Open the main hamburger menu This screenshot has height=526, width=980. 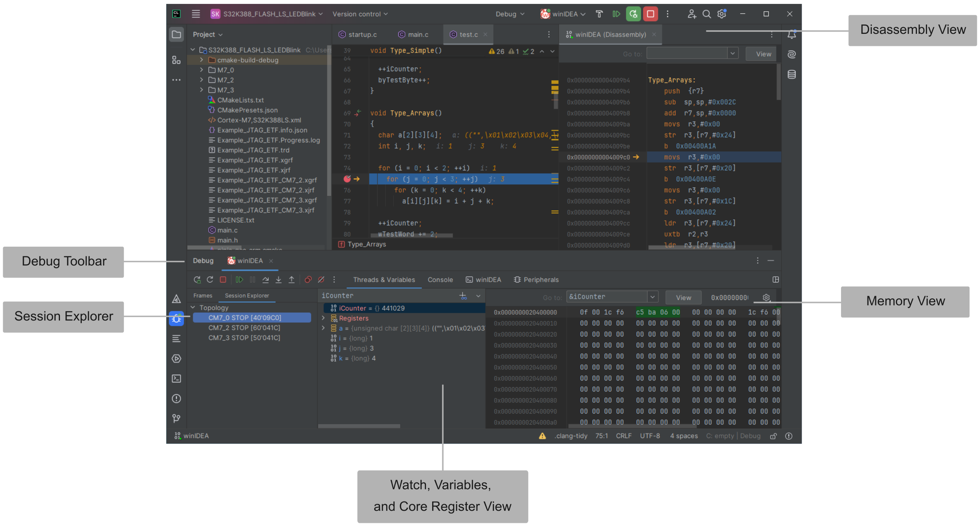click(x=196, y=14)
